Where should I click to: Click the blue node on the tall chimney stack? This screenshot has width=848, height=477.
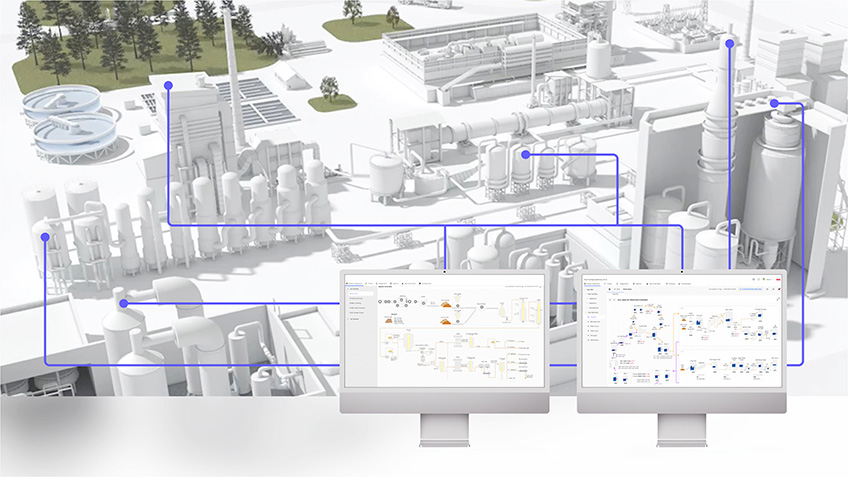(730, 44)
